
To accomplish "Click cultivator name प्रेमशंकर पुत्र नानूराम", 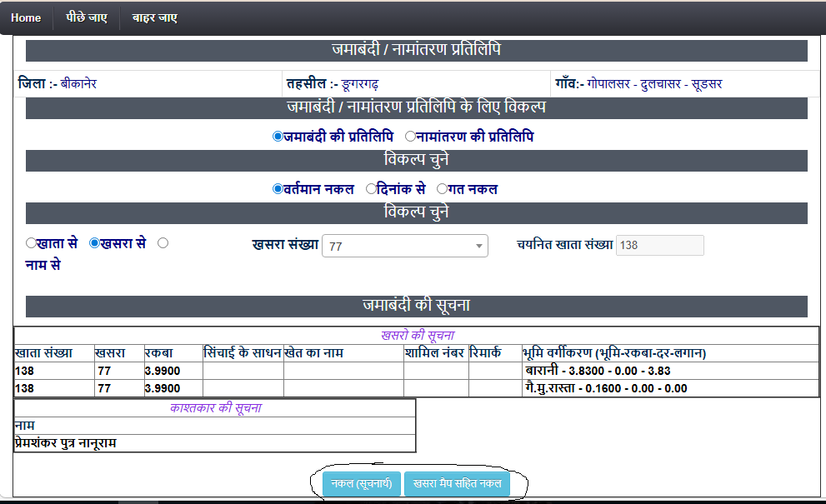I will tap(66, 443).
